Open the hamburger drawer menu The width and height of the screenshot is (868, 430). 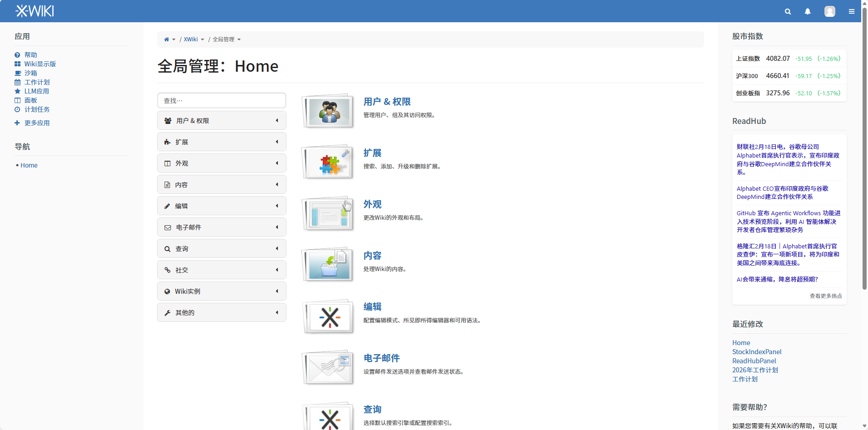(852, 11)
